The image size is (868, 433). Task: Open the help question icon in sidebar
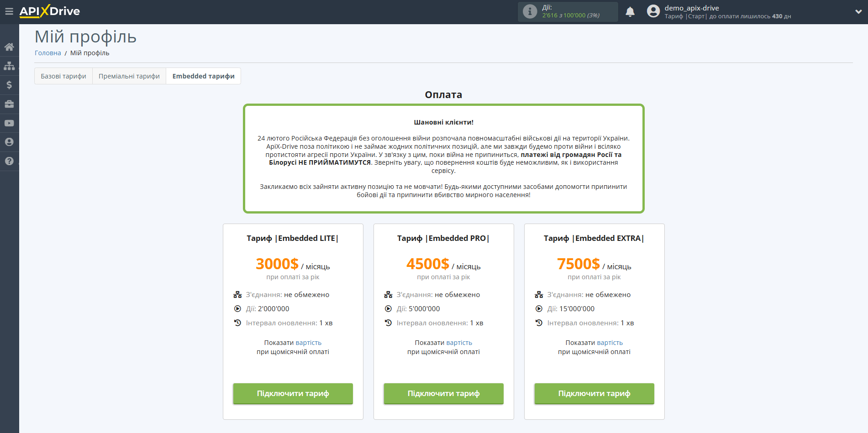pyautogui.click(x=9, y=161)
